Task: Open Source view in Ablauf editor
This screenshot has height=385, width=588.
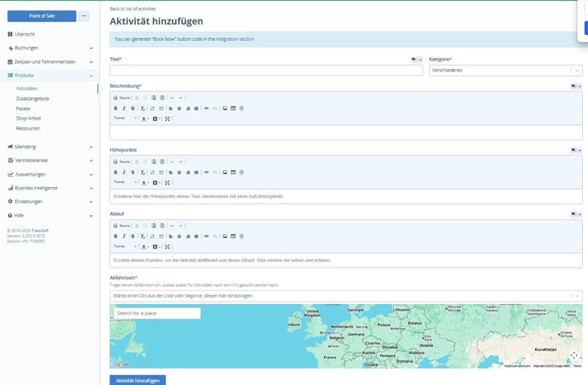Action: pyautogui.click(x=121, y=226)
